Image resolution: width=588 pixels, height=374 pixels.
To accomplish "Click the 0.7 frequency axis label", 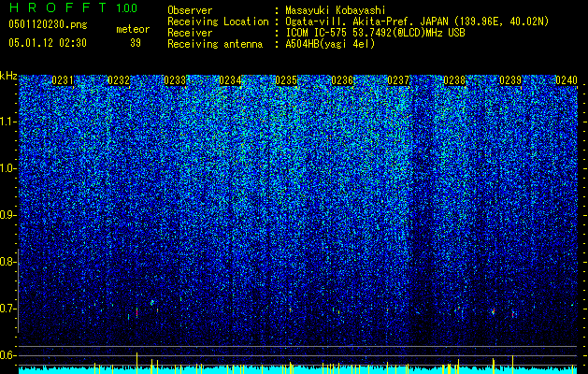I will 7,309.
